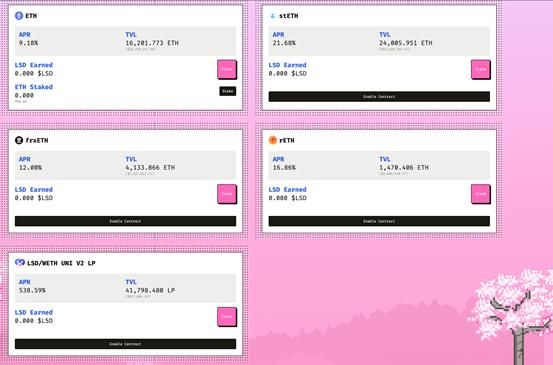Image resolution: width=553 pixels, height=365 pixels.
Task: Claim LSD rewards in rETH card
Action: (481, 194)
